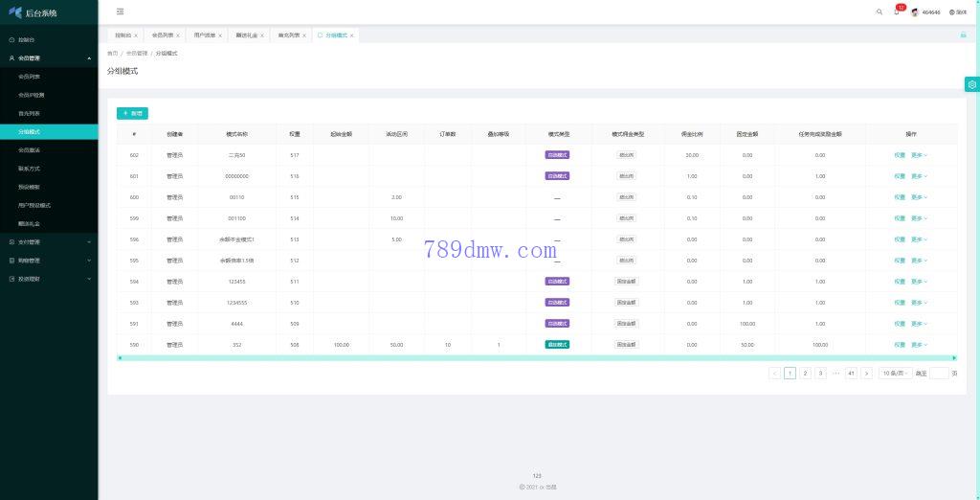Click 权重 link for row 590

click(900, 345)
